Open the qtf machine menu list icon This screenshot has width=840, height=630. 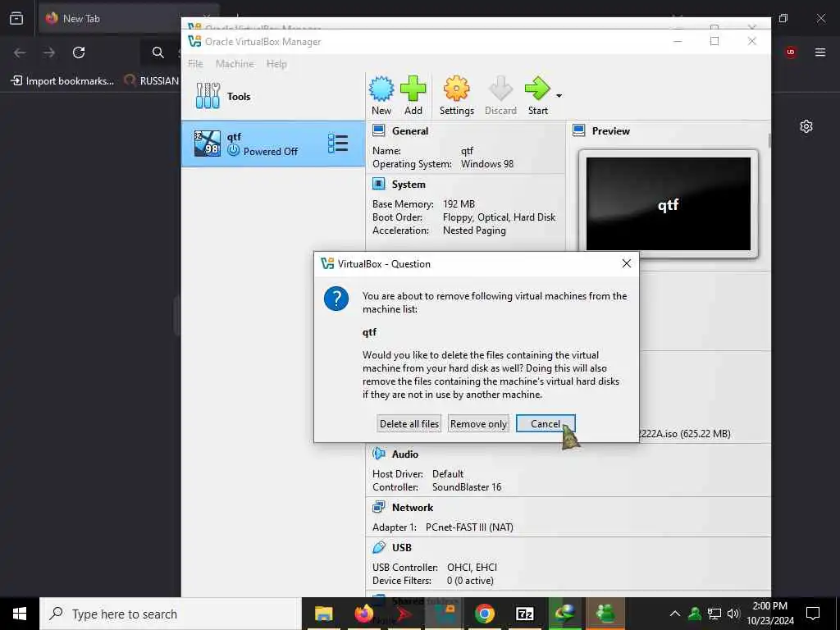coord(338,144)
